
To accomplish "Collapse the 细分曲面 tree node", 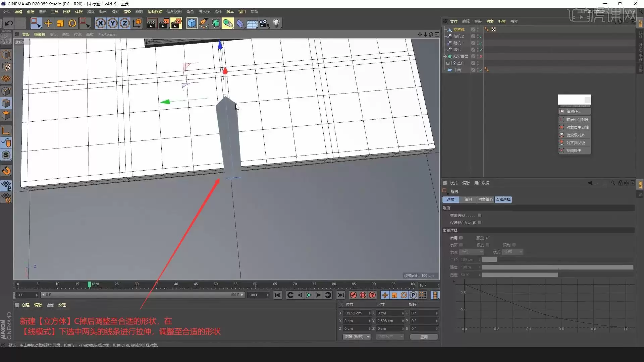I will pyautogui.click(x=444, y=56).
